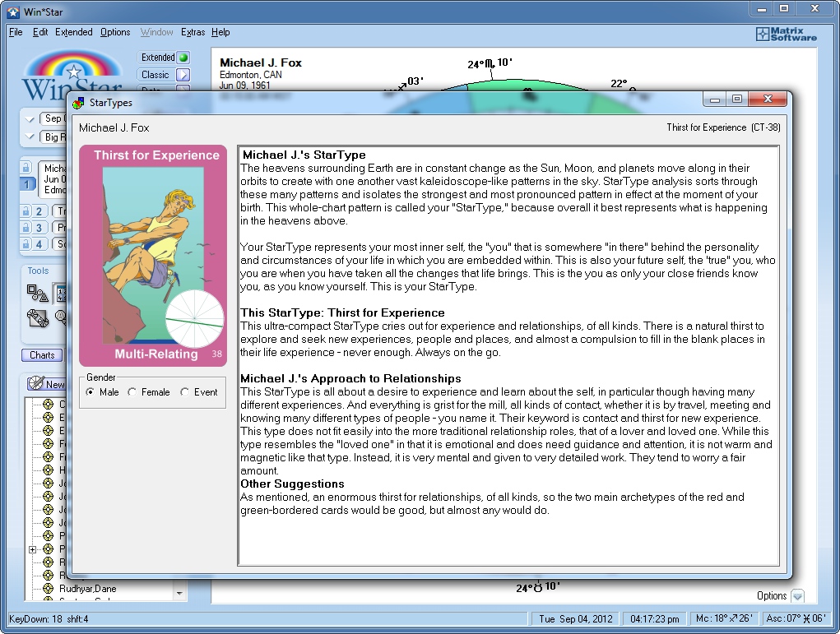
Task: Open the dropdown arrow beside the Sep date
Action: [x=30, y=119]
